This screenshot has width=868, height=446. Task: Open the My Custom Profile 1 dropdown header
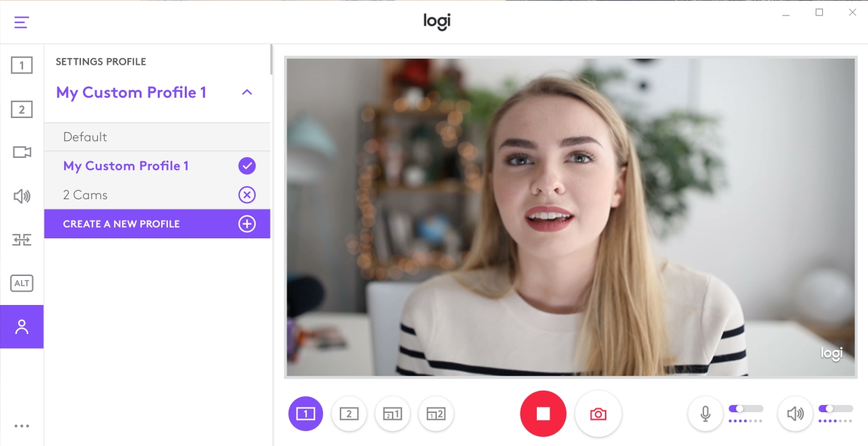click(x=132, y=92)
